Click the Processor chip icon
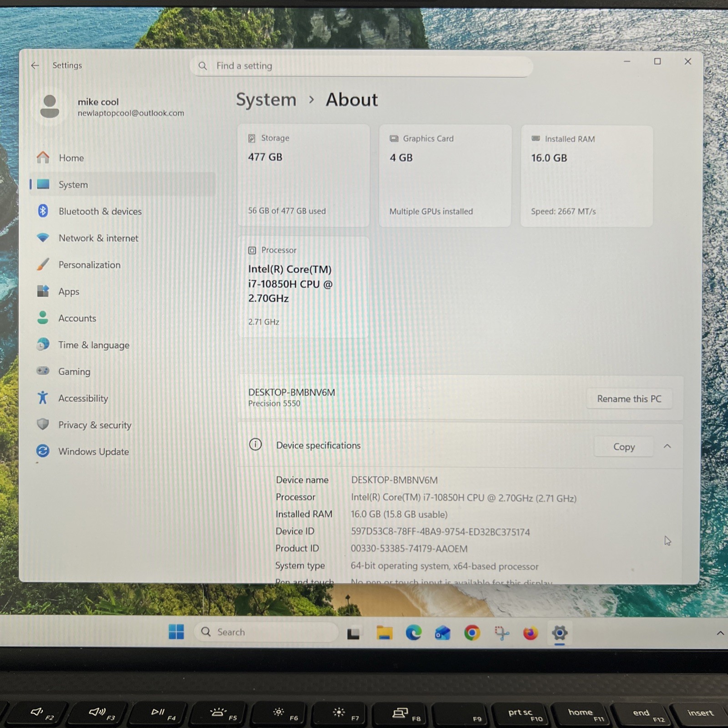728x728 pixels. tap(252, 250)
